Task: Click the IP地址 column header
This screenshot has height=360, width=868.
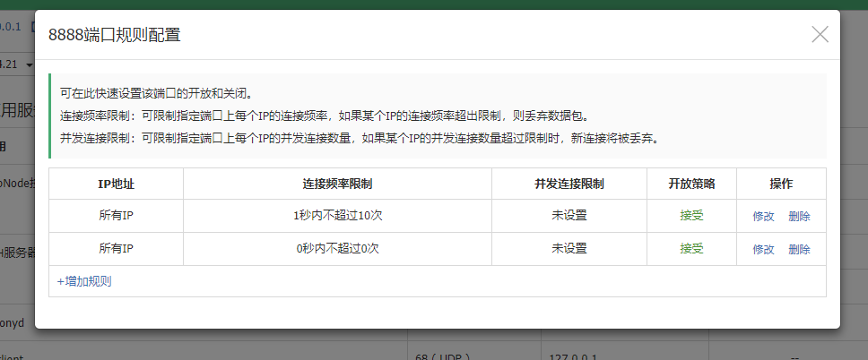Action: click(116, 184)
